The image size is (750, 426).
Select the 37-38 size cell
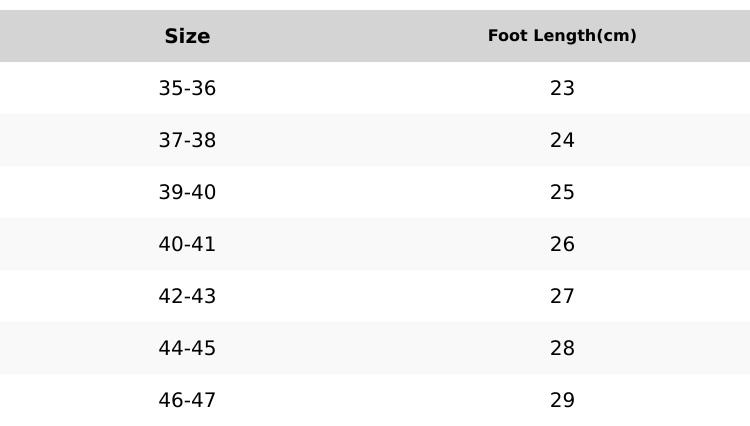(x=187, y=140)
